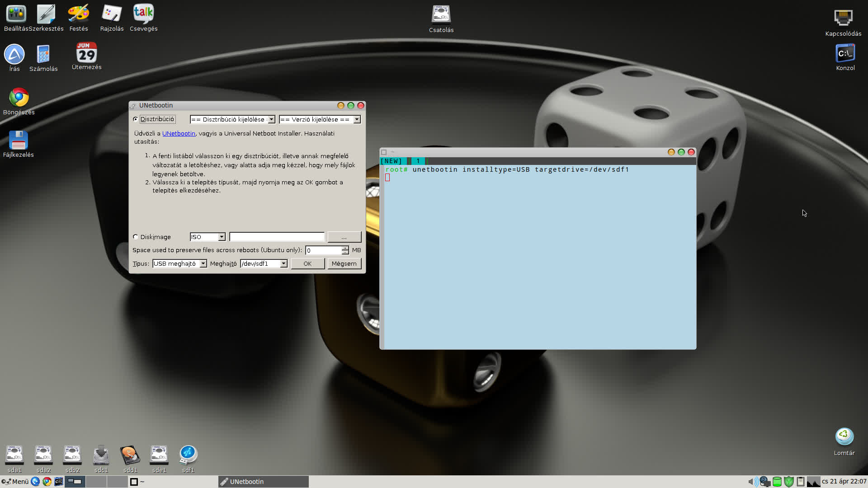This screenshot has height=488, width=868.
Task: Select the Diskimage radio button
Action: tap(136, 237)
